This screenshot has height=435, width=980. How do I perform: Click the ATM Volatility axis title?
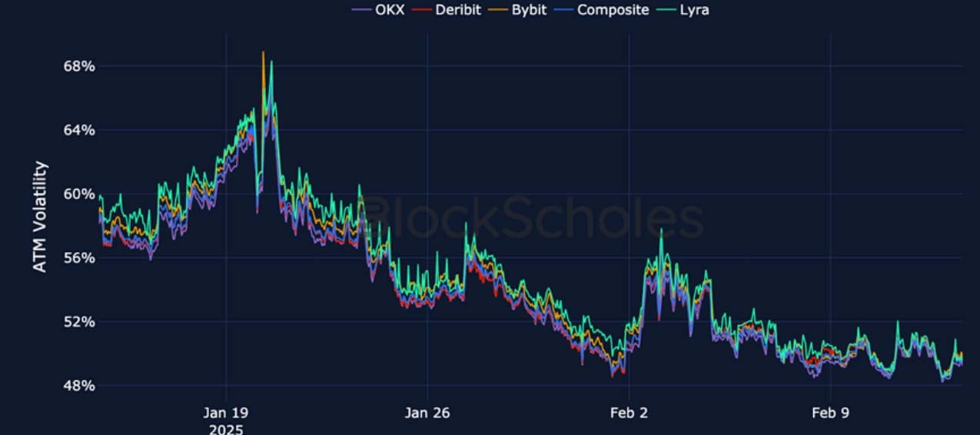pyautogui.click(x=40, y=216)
